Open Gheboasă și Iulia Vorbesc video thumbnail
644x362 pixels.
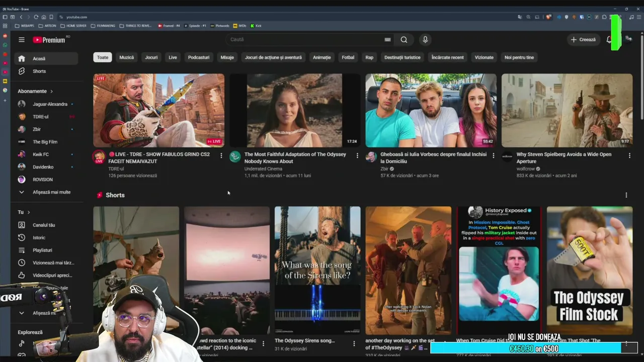click(431, 111)
